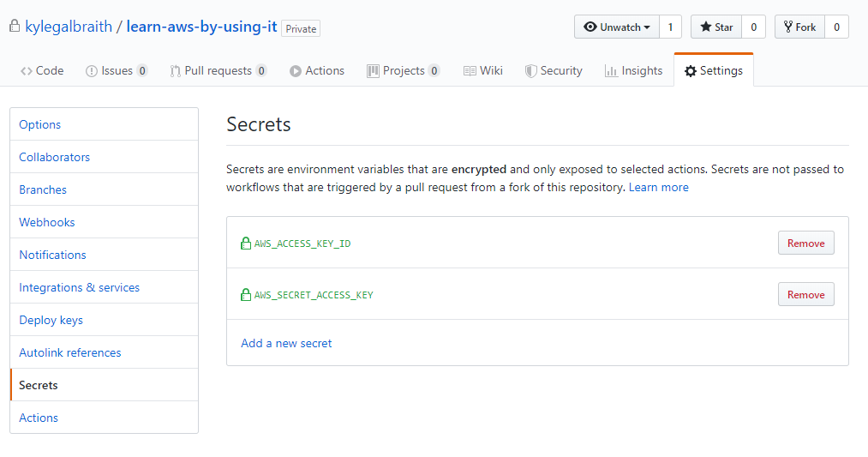This screenshot has height=457, width=868.
Task: Open Collaborators in the settings sidebar
Action: coord(104,157)
